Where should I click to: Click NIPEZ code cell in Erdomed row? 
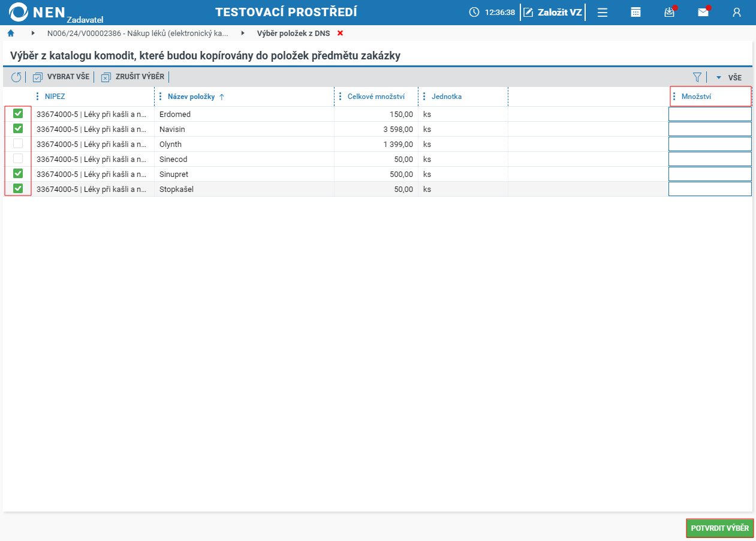pyautogui.click(x=92, y=114)
